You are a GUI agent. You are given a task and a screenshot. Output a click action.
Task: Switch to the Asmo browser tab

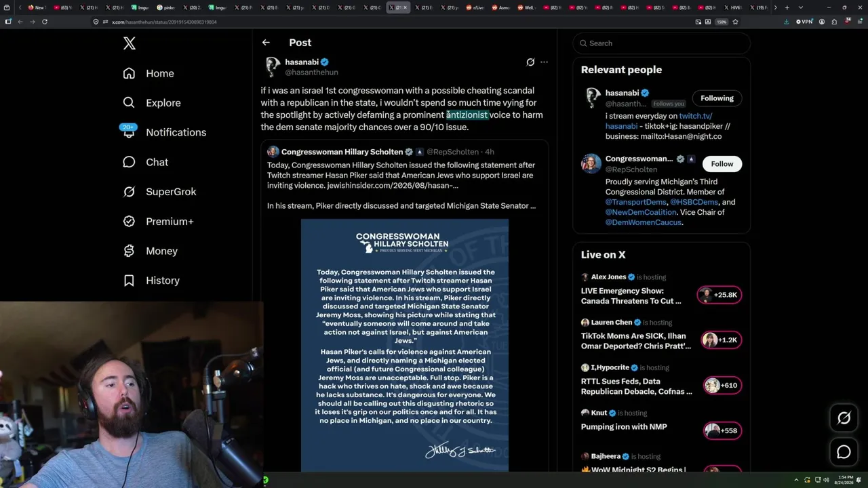pos(500,7)
